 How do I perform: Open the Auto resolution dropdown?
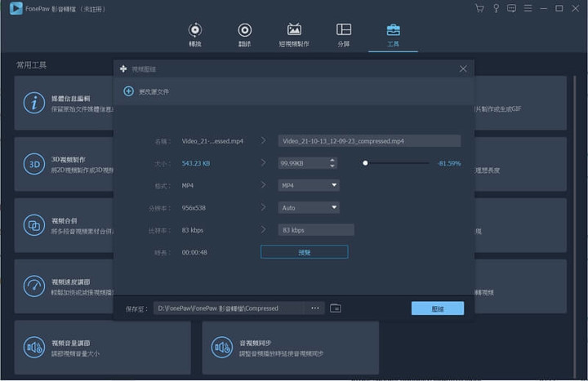tap(309, 207)
